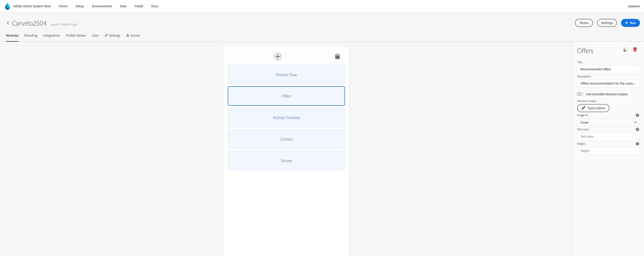Toggle Use encoded decision scopes switch
This screenshot has width=644, height=256.
click(x=580, y=94)
